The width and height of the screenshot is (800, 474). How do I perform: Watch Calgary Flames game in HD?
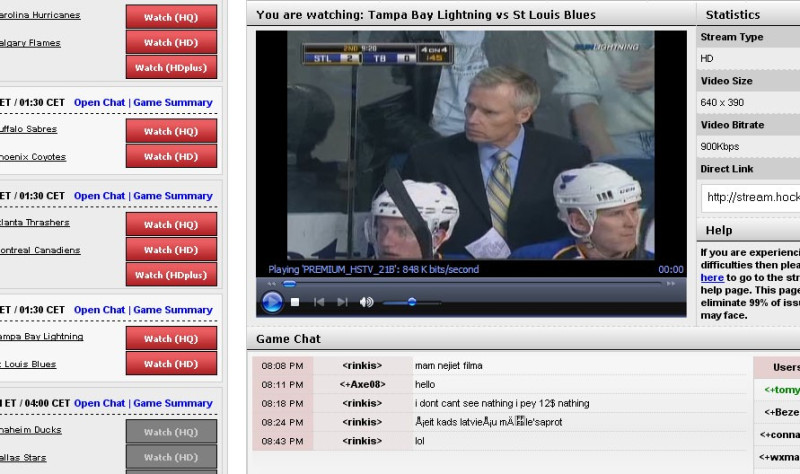[x=171, y=42]
